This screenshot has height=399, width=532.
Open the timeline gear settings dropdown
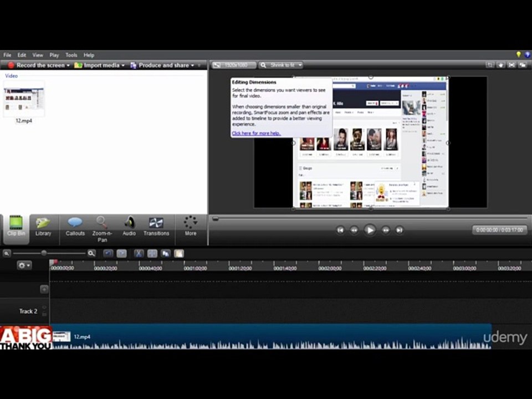(24, 265)
